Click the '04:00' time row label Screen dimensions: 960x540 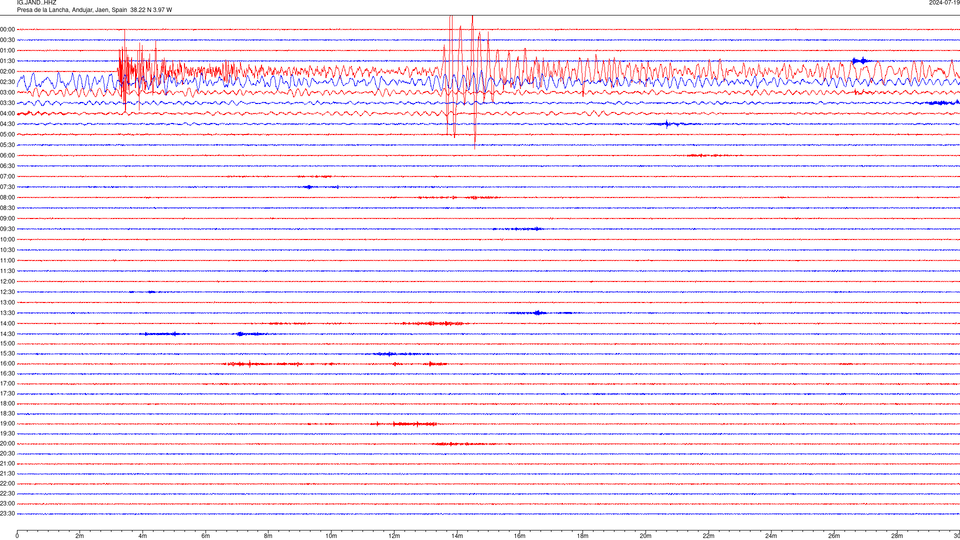[x=7, y=113]
